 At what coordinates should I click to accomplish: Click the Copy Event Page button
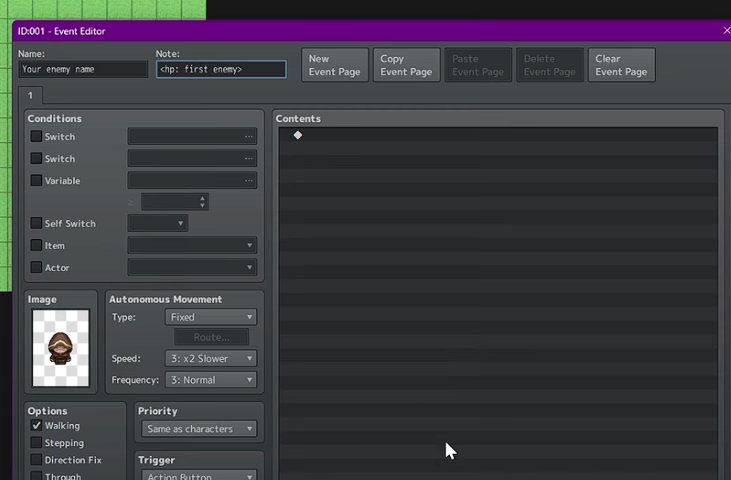pyautogui.click(x=406, y=65)
